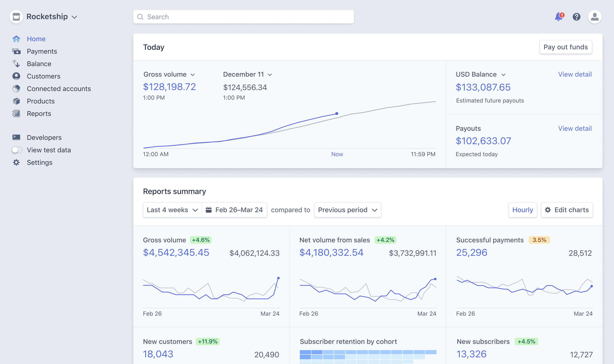This screenshot has height=364, width=614.
Task: Select the Balance sidebar icon
Action: (x=16, y=64)
